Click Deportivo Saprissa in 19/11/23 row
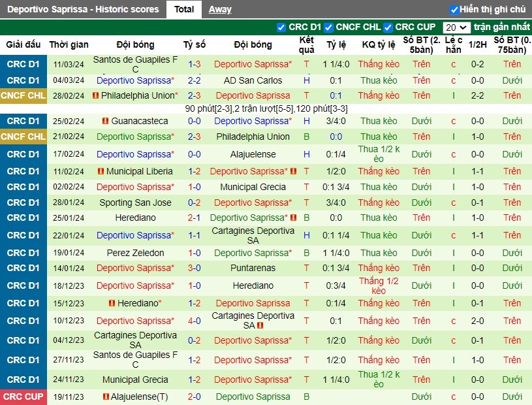The height and width of the screenshot is (405, 532). (x=253, y=397)
